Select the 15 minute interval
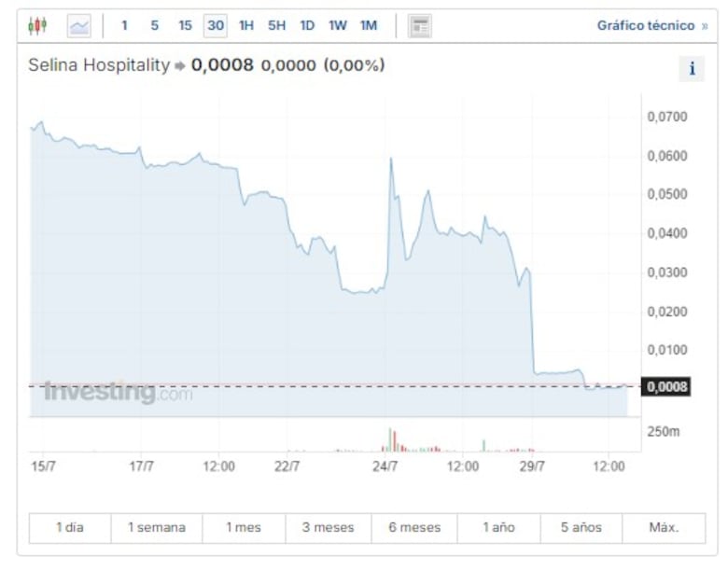This screenshot has width=728, height=570. point(185,26)
